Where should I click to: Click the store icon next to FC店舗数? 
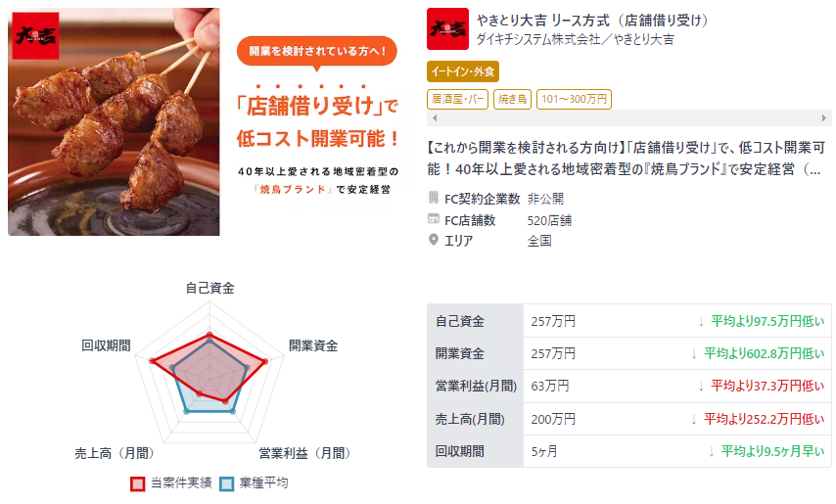[x=434, y=219]
